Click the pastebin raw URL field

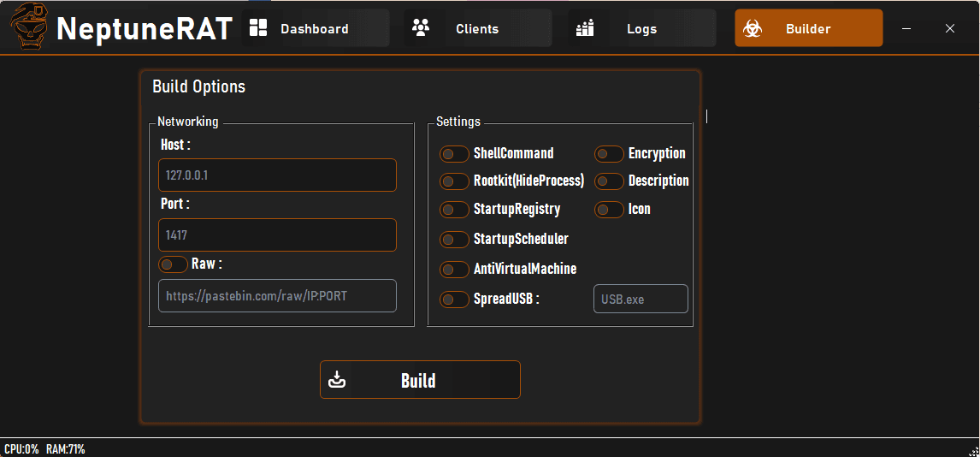[278, 296]
